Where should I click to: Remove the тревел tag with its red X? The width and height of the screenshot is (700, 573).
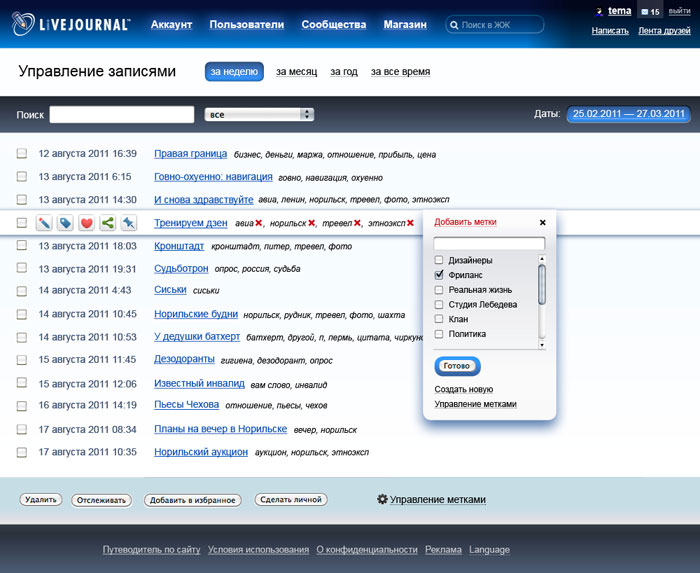[357, 223]
